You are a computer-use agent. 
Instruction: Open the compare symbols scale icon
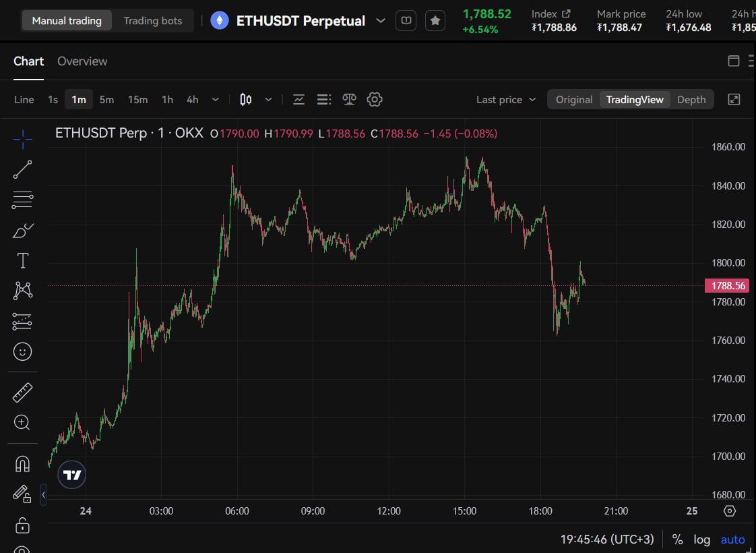tap(349, 100)
